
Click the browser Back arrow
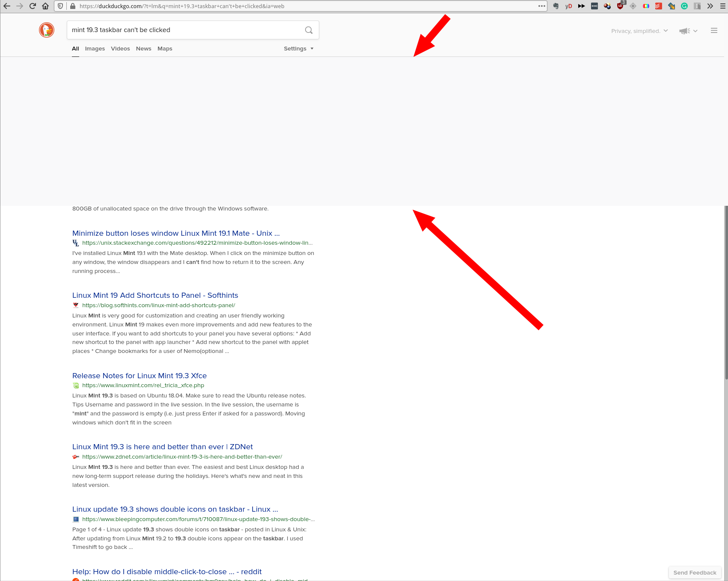click(7, 6)
